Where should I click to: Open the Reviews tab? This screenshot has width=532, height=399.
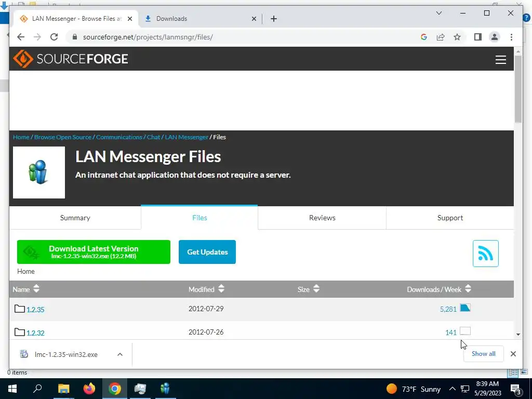(x=322, y=218)
